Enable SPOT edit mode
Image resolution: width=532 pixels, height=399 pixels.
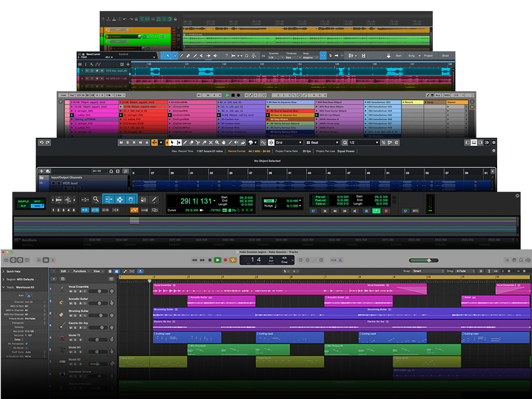pos(37,201)
